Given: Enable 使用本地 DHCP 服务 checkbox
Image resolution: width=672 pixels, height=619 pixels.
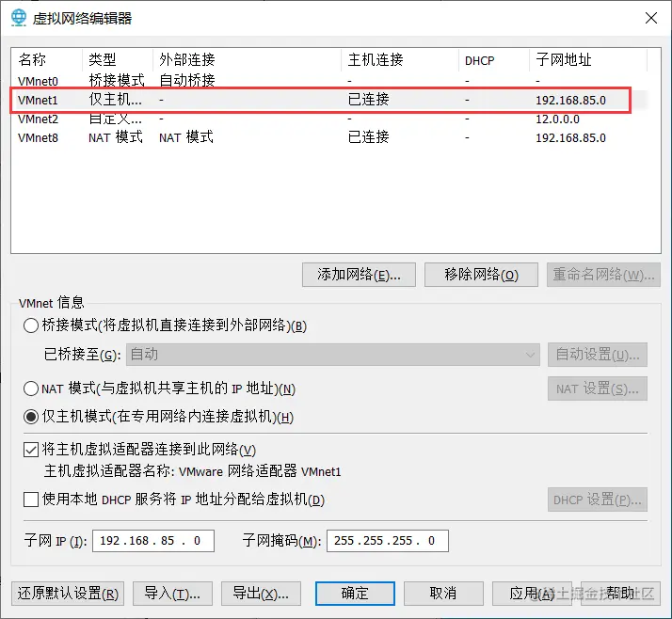Looking at the screenshot, I should tap(31, 500).
